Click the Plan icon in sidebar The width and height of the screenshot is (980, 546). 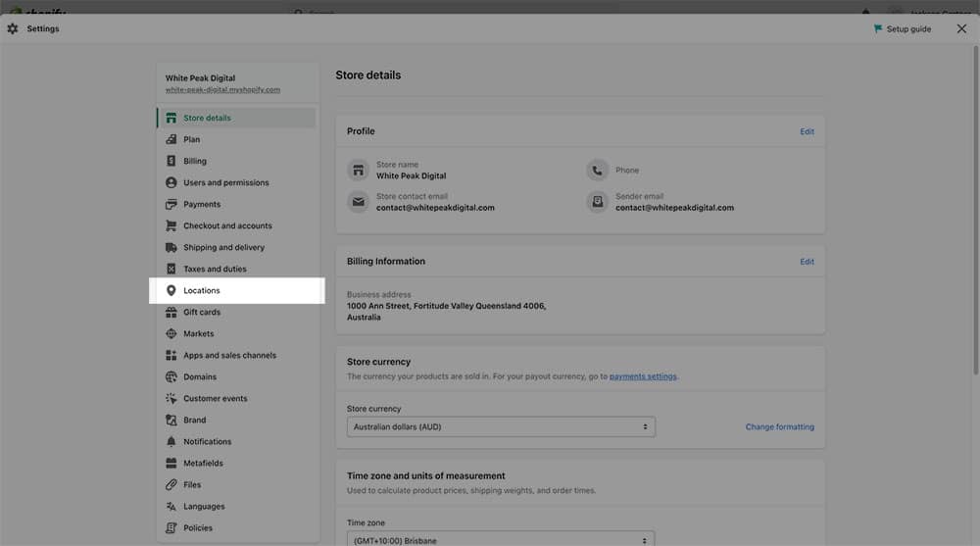coord(171,139)
